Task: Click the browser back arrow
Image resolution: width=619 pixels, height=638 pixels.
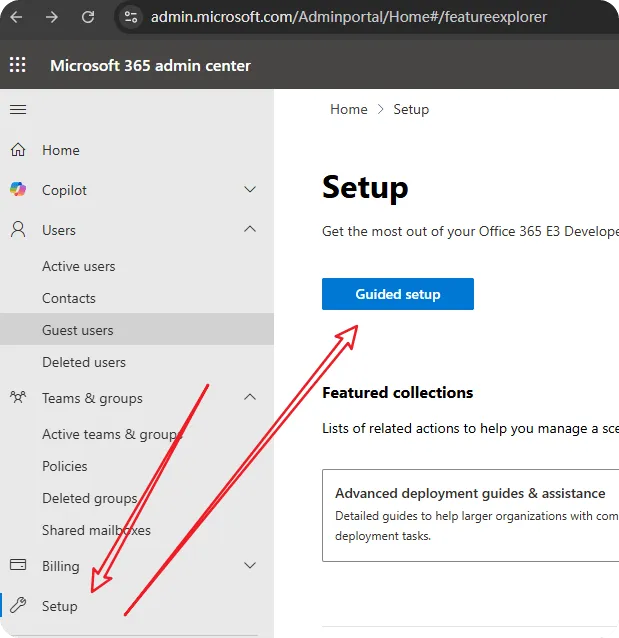Action: [16, 17]
